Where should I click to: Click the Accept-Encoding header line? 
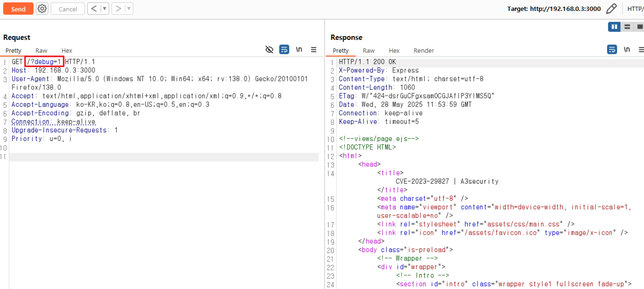(76, 113)
